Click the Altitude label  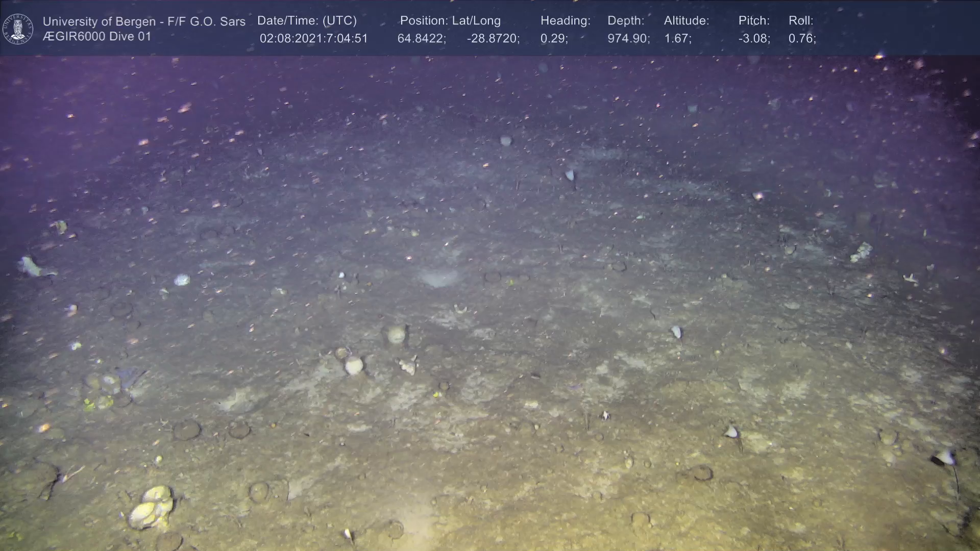(x=686, y=20)
